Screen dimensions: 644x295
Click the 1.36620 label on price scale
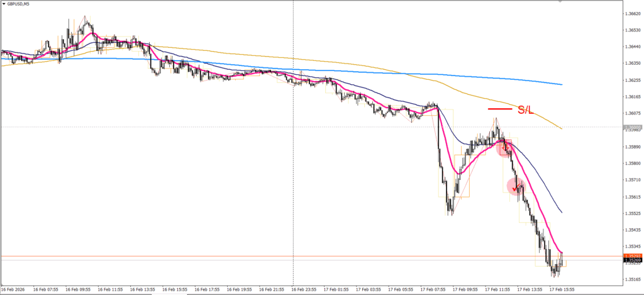point(633,13)
